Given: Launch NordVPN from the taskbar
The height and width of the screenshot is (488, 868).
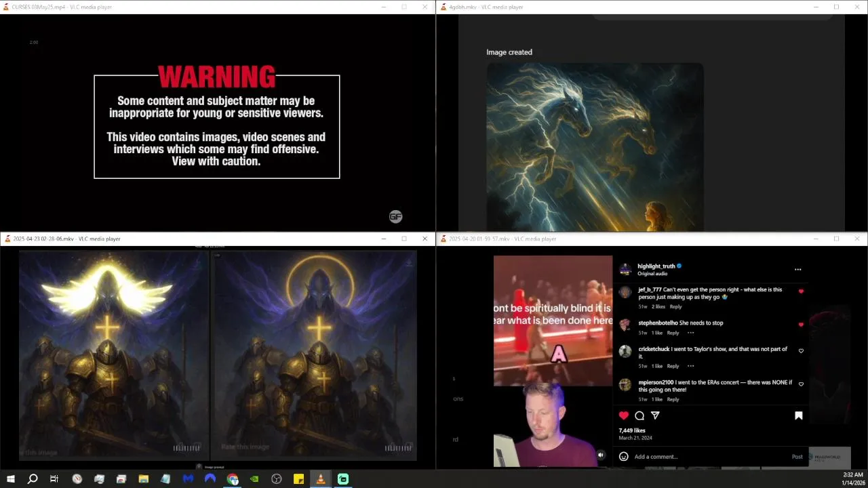Looking at the screenshot, I should 210,479.
